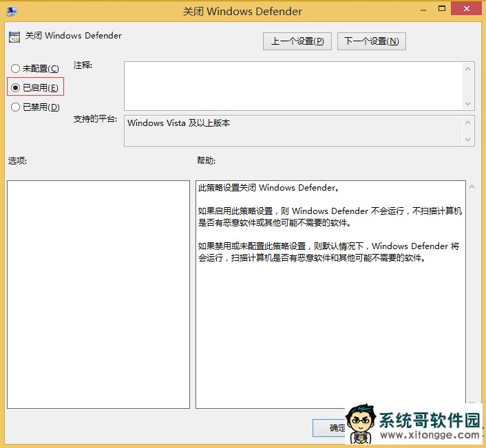The height and width of the screenshot is (448, 486).
Task: Click down arrow of 注释 box scrollbar
Action: (x=467, y=103)
